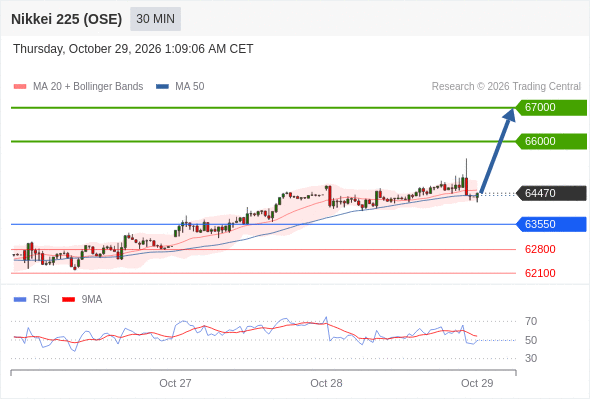590x400 pixels.
Task: Click the MA 50 legend label
Action: click(190, 87)
